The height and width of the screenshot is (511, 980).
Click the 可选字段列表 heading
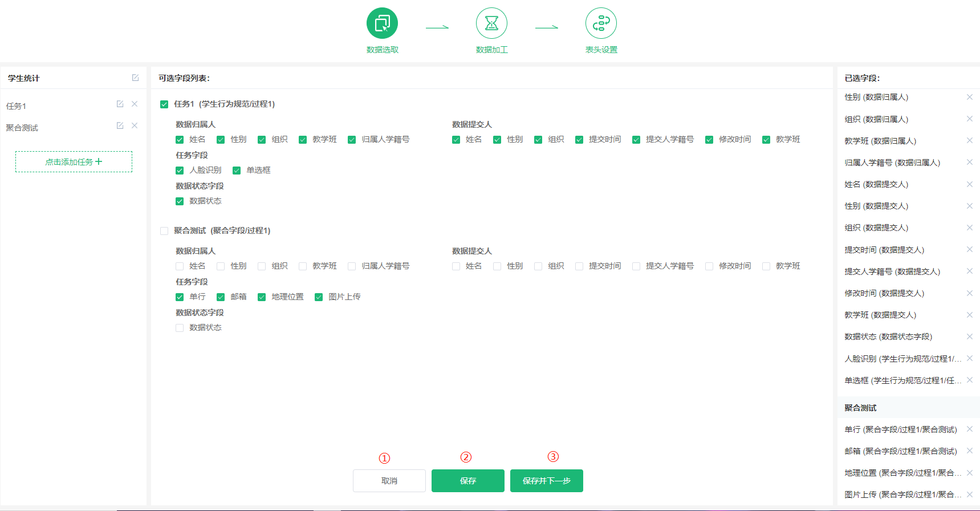(184, 78)
